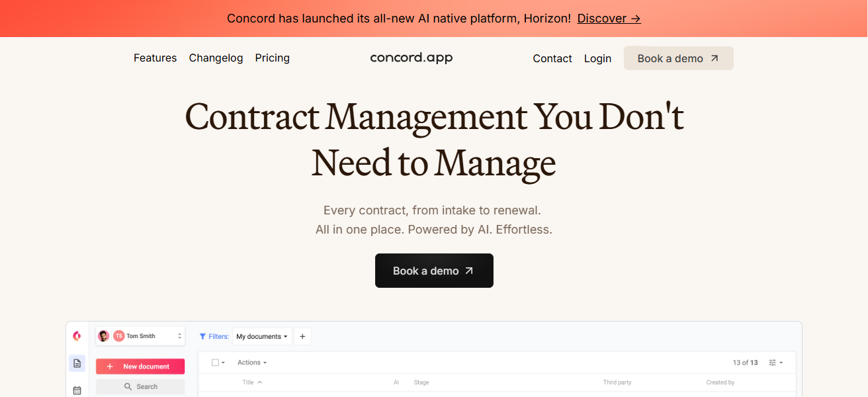Click the concord.app logo
This screenshot has height=397, width=868.
pos(412,58)
